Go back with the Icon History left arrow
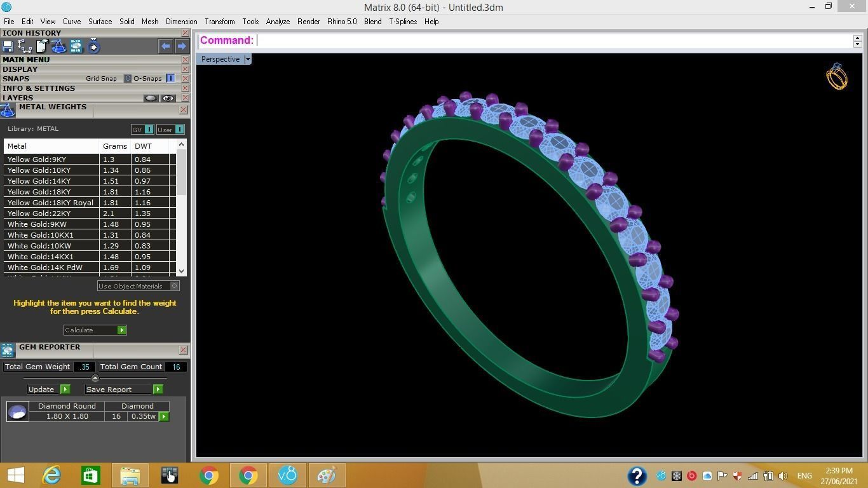The height and width of the screenshot is (488, 868). (x=165, y=46)
